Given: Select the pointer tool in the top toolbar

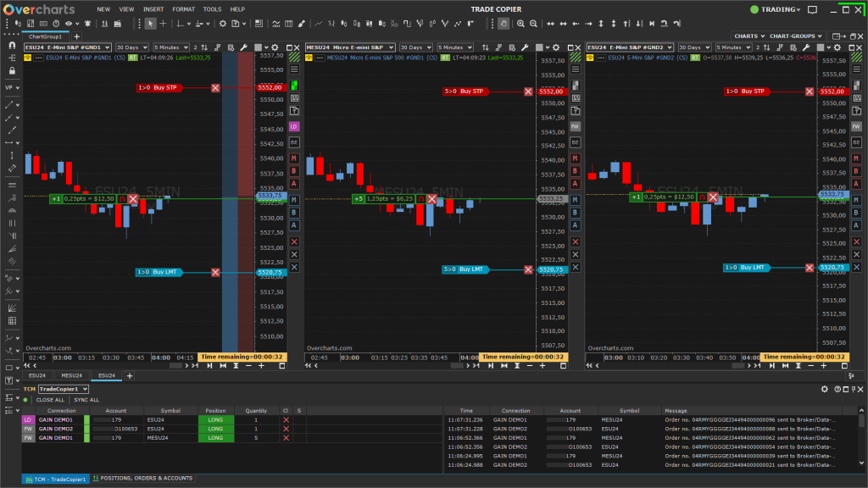Looking at the screenshot, I should [152, 25].
